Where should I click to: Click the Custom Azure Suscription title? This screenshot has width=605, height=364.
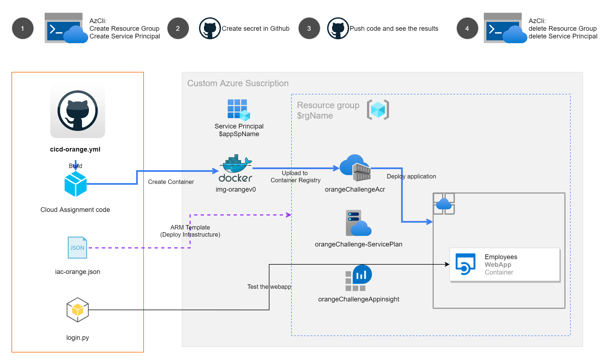tap(238, 83)
